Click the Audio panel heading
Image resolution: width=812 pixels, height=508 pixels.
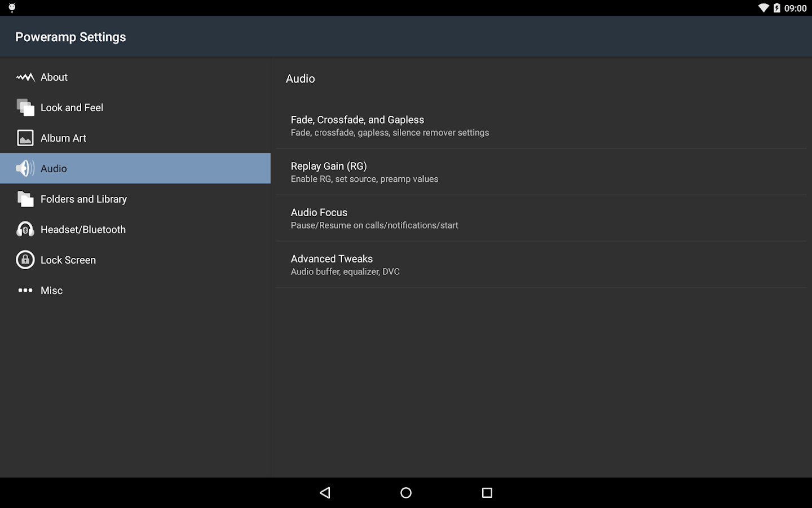[x=301, y=79]
